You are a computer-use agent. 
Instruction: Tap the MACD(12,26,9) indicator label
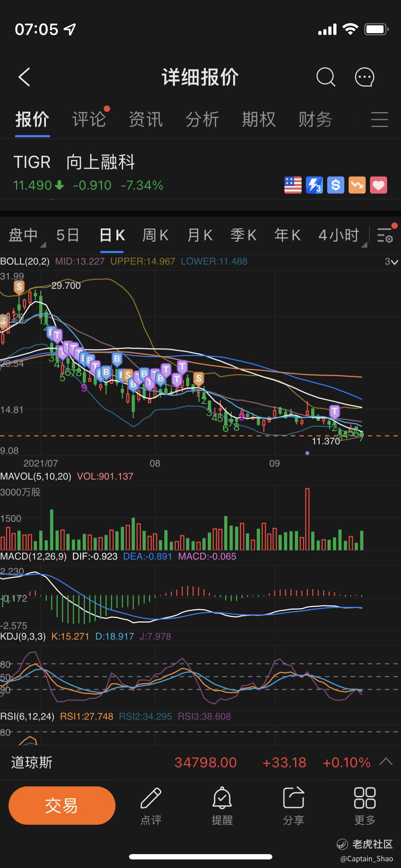tap(34, 557)
